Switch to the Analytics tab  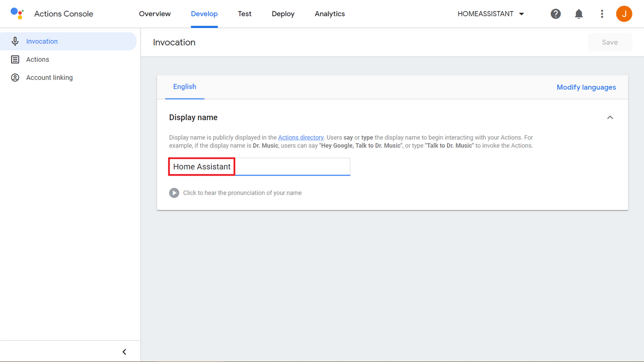pyautogui.click(x=330, y=14)
